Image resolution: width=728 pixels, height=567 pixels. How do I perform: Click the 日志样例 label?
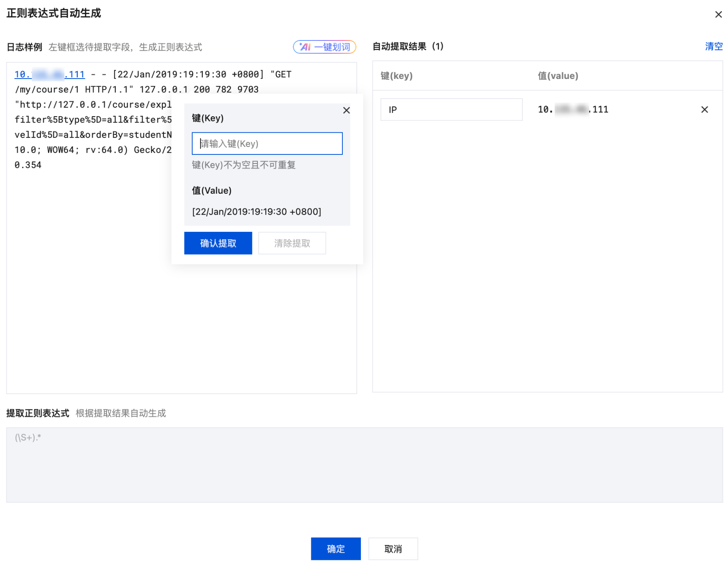pos(24,47)
